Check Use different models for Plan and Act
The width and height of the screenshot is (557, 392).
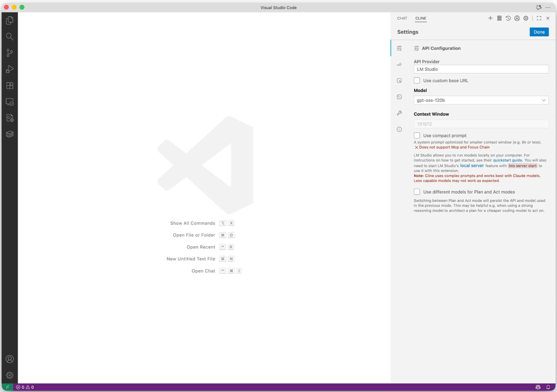point(417,192)
